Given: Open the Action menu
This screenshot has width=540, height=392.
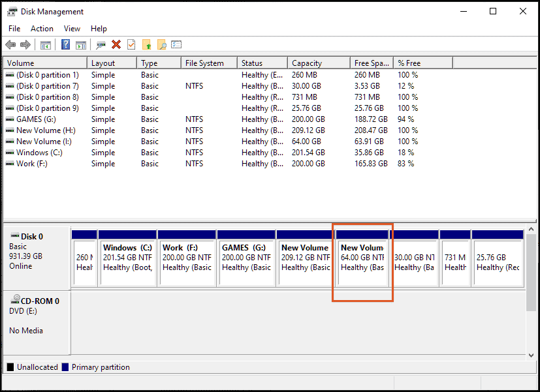Looking at the screenshot, I should tap(41, 29).
